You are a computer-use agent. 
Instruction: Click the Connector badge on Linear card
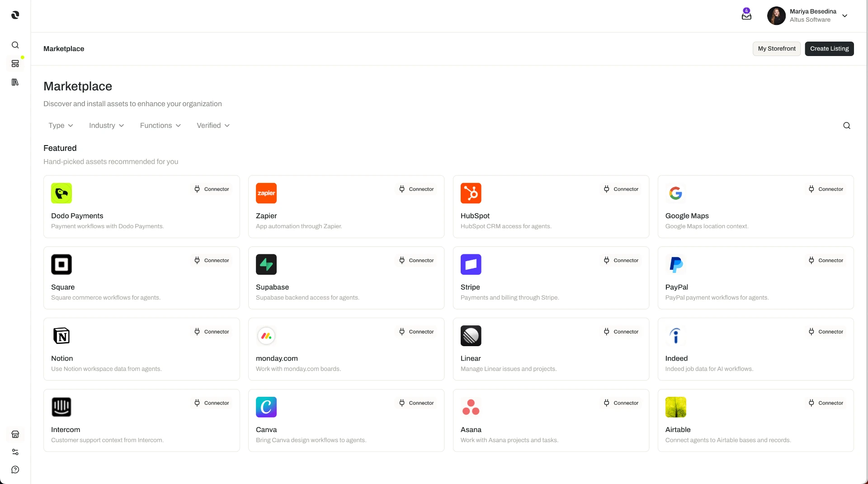click(x=621, y=332)
